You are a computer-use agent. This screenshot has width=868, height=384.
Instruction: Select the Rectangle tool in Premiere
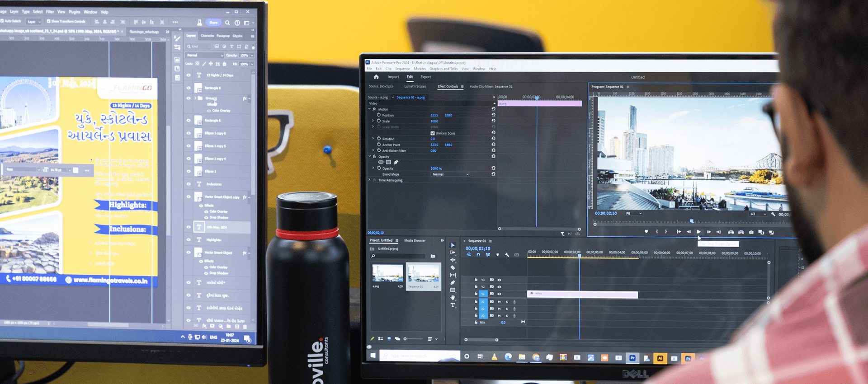click(x=453, y=290)
